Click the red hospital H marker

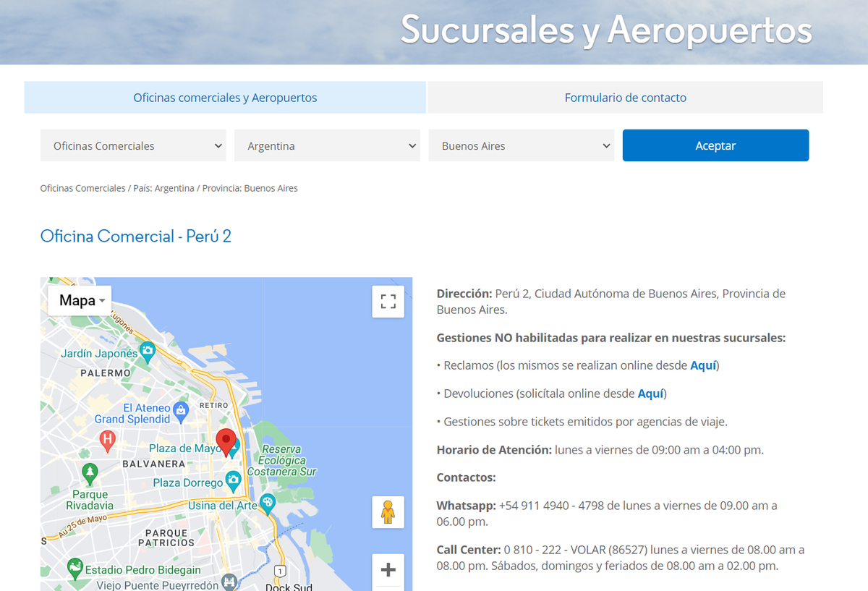[x=107, y=439]
